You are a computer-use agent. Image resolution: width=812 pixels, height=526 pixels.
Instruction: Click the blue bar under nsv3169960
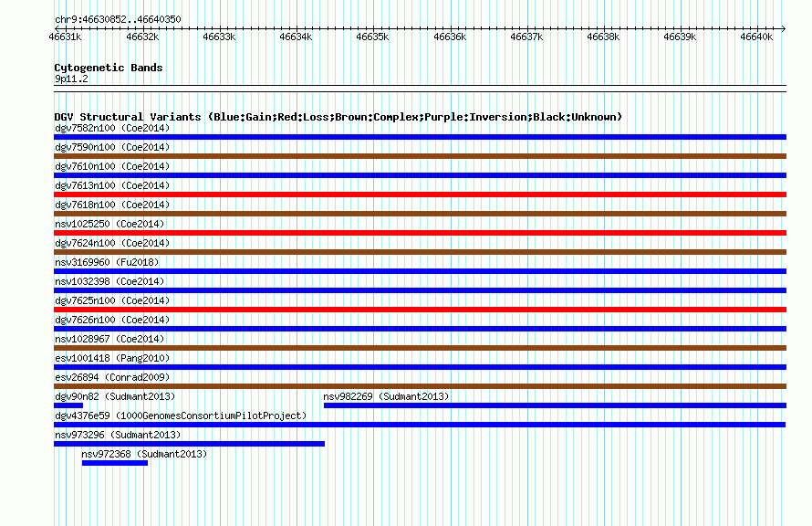point(420,271)
